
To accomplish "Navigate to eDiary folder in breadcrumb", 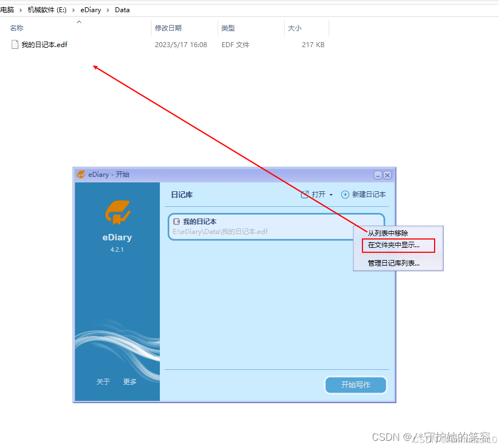I will pos(90,10).
